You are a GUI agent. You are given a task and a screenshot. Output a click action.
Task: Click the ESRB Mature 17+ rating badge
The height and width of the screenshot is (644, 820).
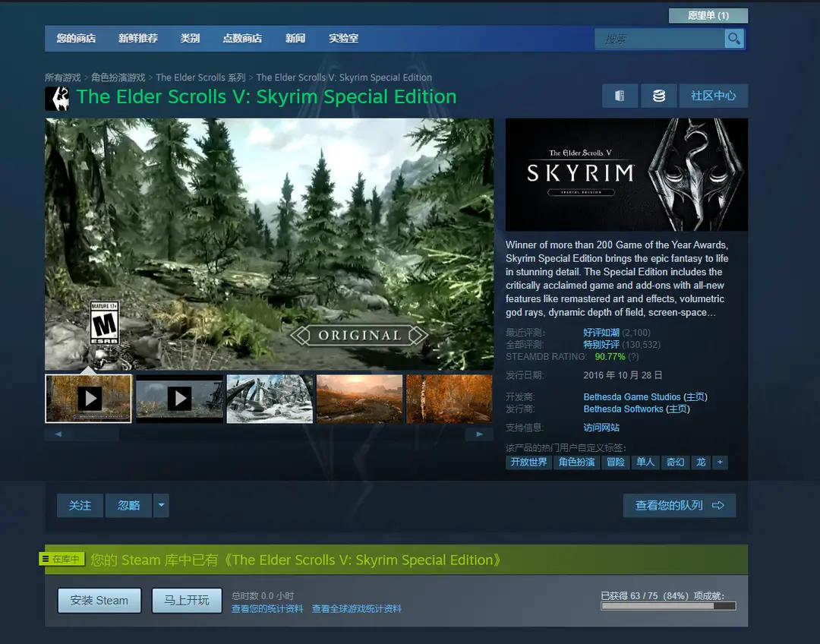click(x=105, y=322)
